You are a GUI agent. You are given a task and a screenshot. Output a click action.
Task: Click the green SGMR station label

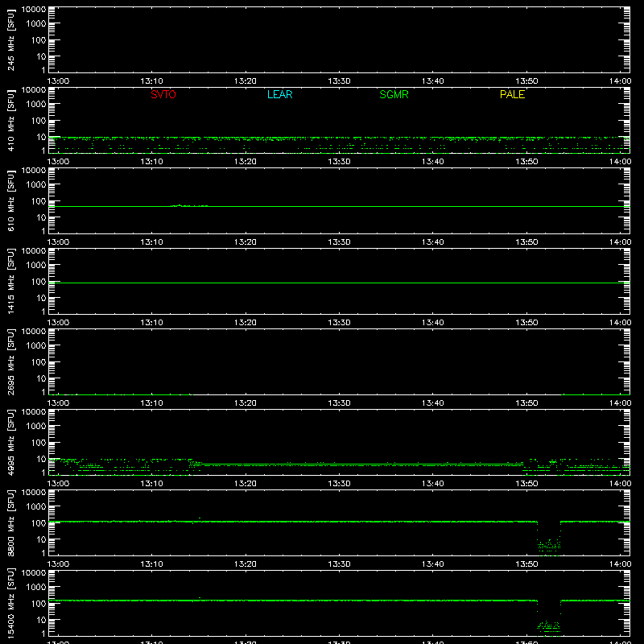coord(394,94)
